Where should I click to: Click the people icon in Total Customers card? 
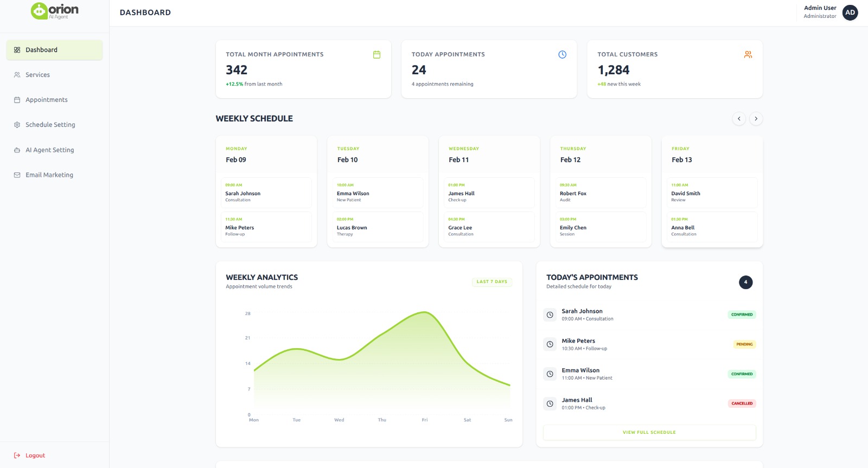coord(748,55)
